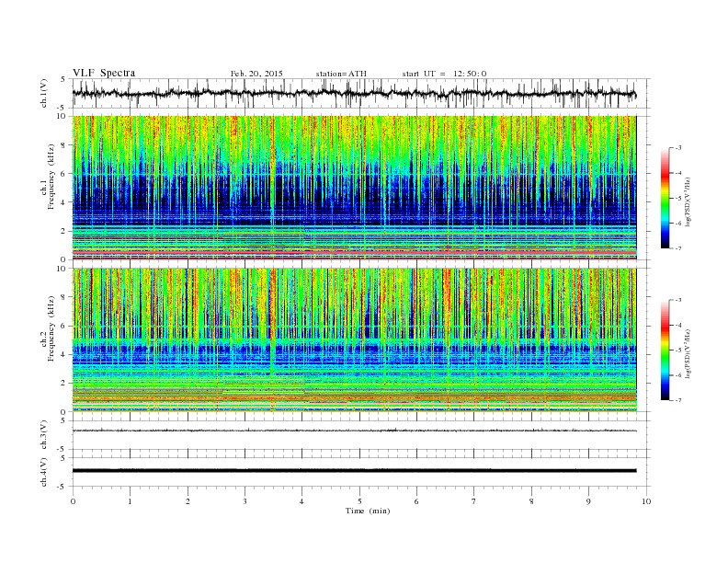The width and height of the screenshot is (728, 563).
Task: Click the "5" tick on the time axis
Action: 359,501
